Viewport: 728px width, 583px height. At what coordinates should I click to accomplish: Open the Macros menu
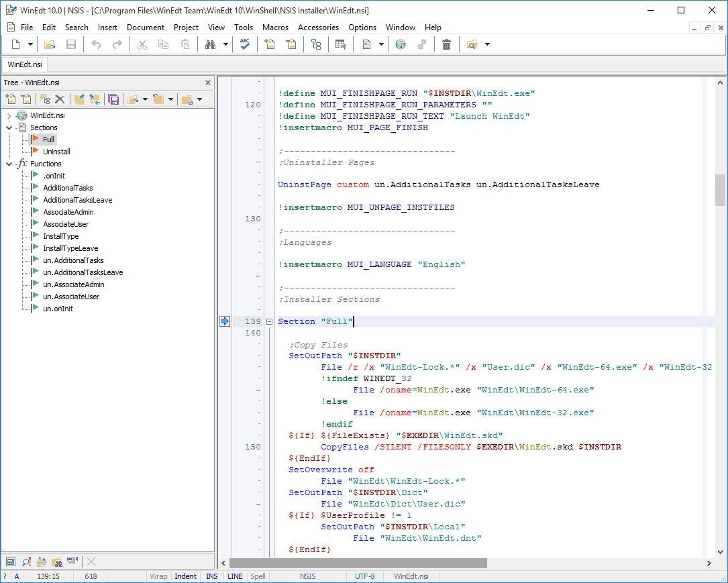coord(275,28)
